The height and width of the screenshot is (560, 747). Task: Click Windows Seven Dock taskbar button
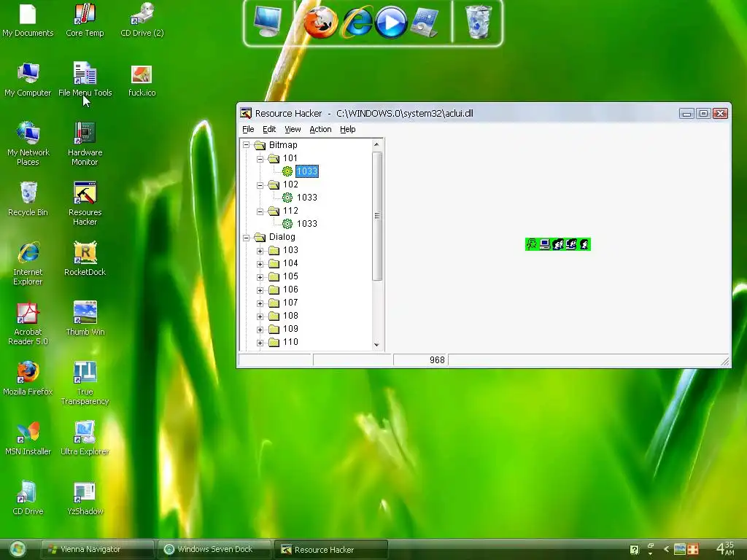(214, 549)
